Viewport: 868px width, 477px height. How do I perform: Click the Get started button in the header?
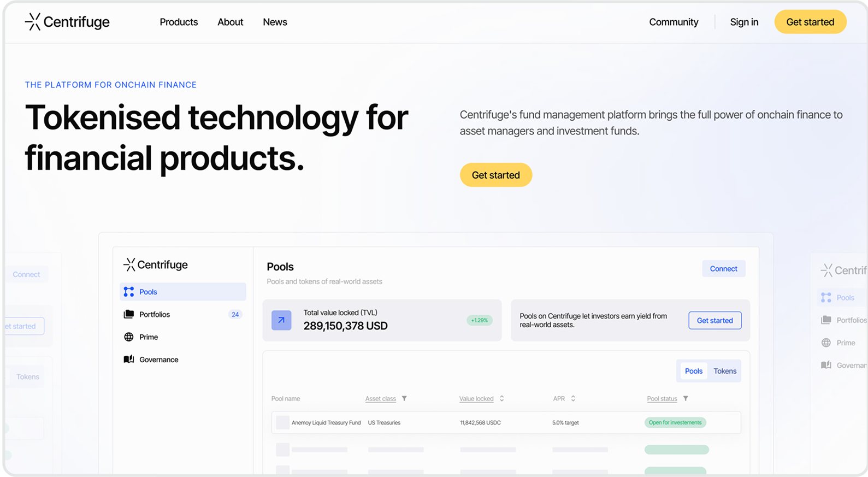click(x=810, y=22)
